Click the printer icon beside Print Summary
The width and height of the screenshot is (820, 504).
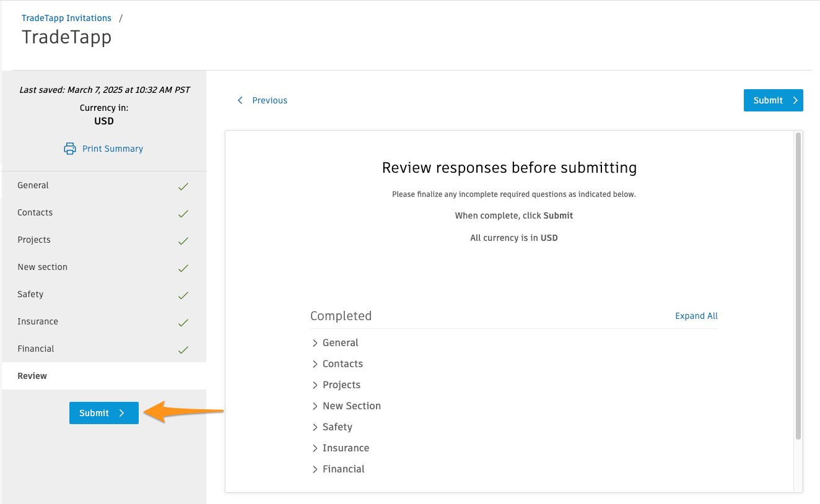coord(70,149)
